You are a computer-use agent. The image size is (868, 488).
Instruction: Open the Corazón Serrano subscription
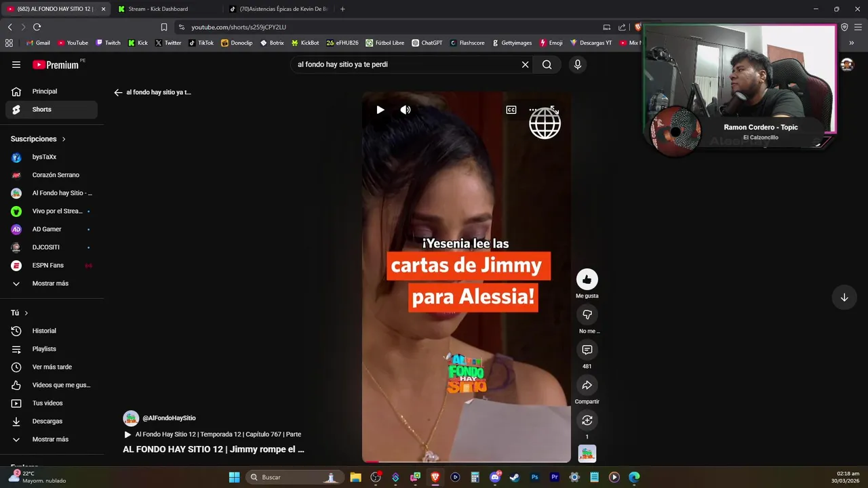52,175
